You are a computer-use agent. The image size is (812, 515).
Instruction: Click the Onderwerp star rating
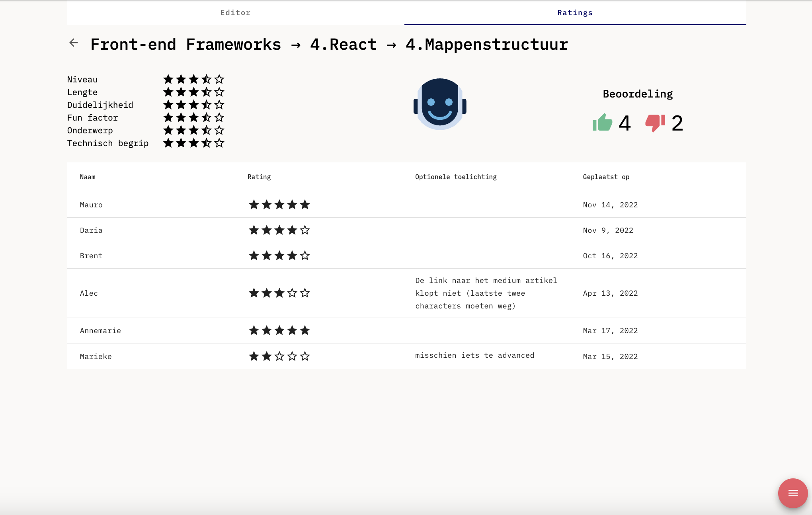pyautogui.click(x=194, y=130)
